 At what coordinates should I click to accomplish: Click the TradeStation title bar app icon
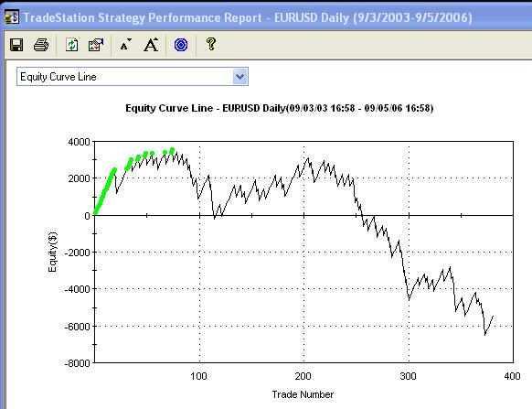pos(12,16)
